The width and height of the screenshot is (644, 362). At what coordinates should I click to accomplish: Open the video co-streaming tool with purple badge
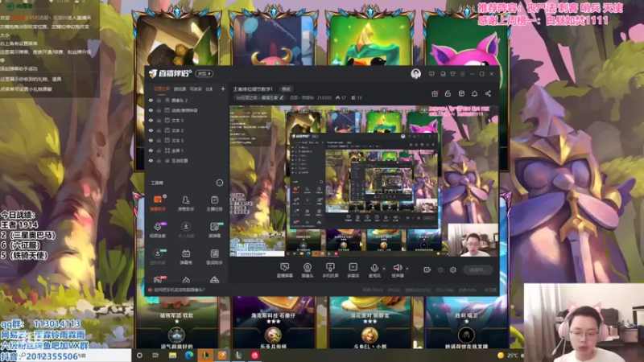[157, 230]
